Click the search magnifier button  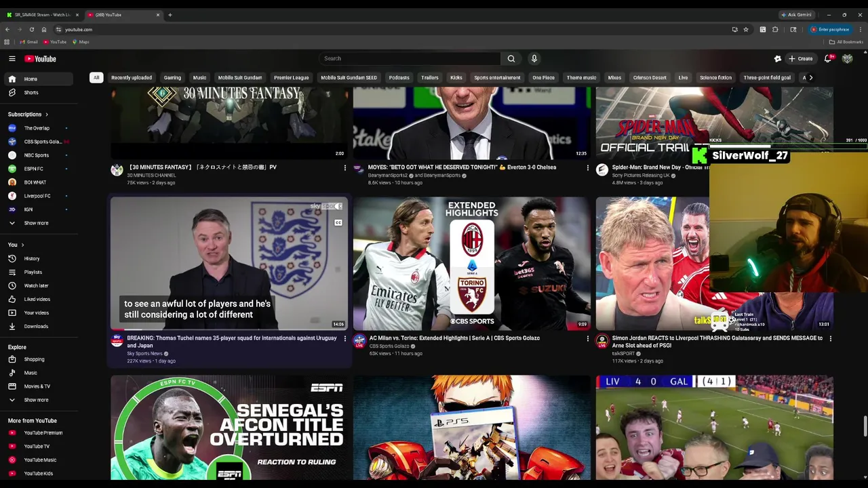511,59
